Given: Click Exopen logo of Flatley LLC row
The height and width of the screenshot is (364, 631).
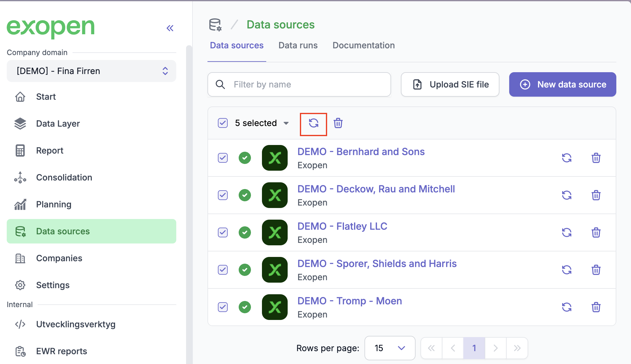Looking at the screenshot, I should [275, 232].
